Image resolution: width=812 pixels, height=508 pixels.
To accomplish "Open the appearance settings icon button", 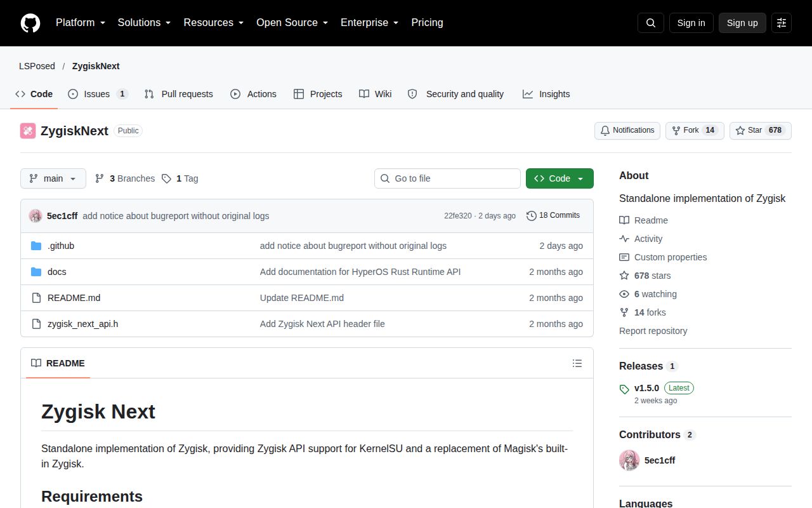I will pos(782,23).
